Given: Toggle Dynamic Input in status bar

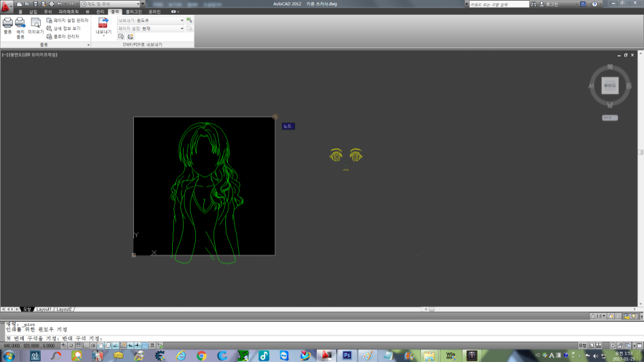Looking at the screenshot, I should coord(130,346).
